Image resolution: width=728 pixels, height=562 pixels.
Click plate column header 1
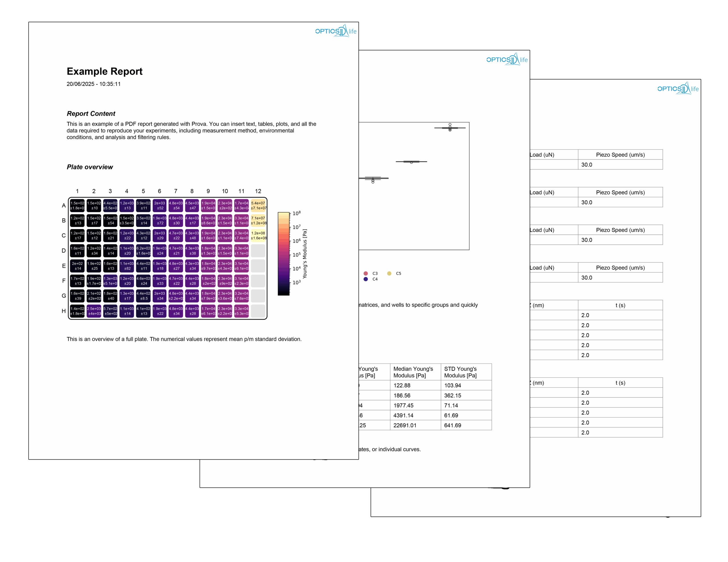(x=77, y=191)
